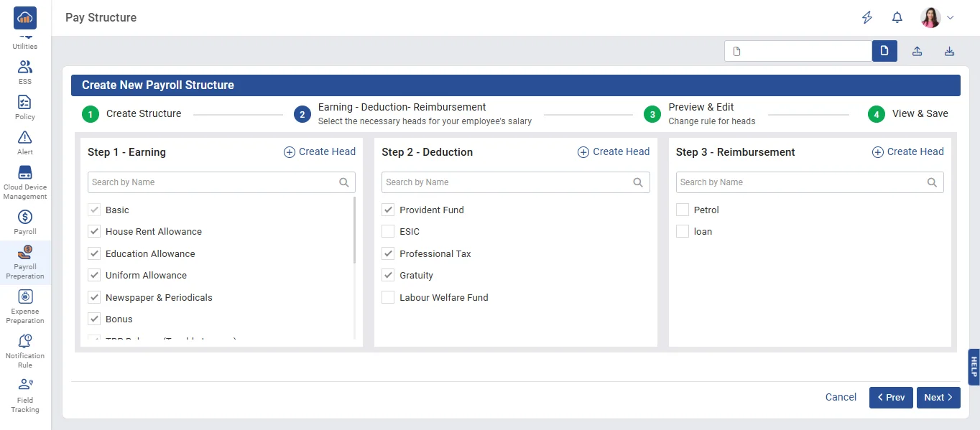
Task: Check the Petrol reimbursement checkbox
Action: [683, 210]
